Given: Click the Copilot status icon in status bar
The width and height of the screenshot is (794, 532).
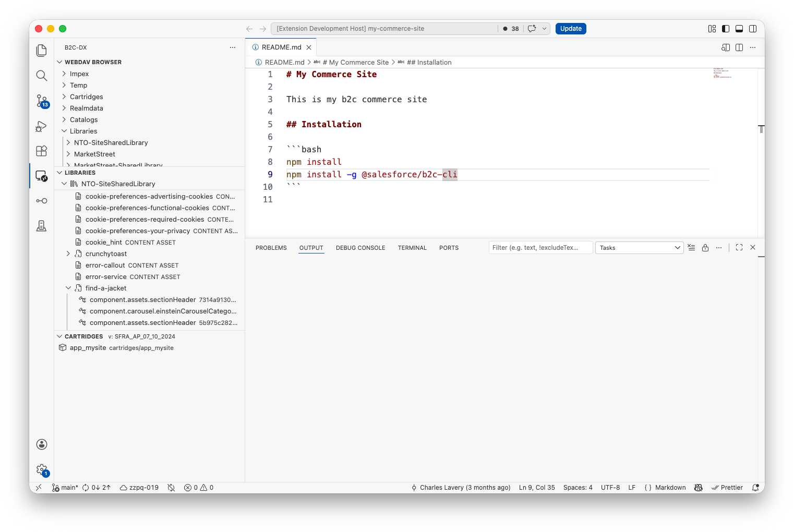Looking at the screenshot, I should coord(699,488).
